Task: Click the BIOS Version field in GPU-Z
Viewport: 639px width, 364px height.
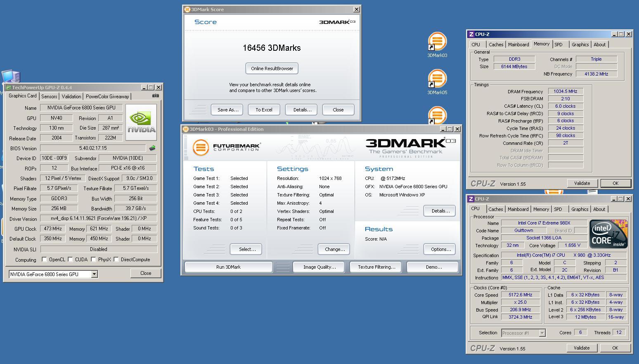Action: click(x=93, y=148)
